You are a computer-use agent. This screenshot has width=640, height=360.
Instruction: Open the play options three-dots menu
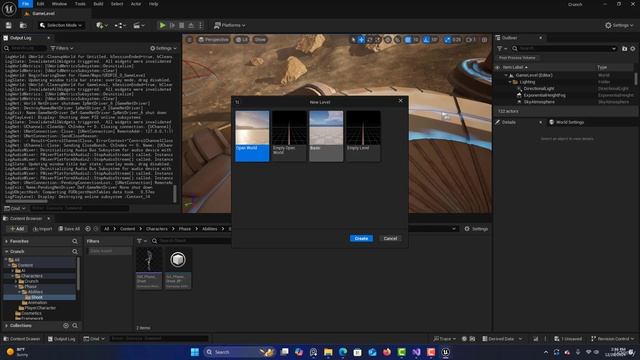[200, 25]
